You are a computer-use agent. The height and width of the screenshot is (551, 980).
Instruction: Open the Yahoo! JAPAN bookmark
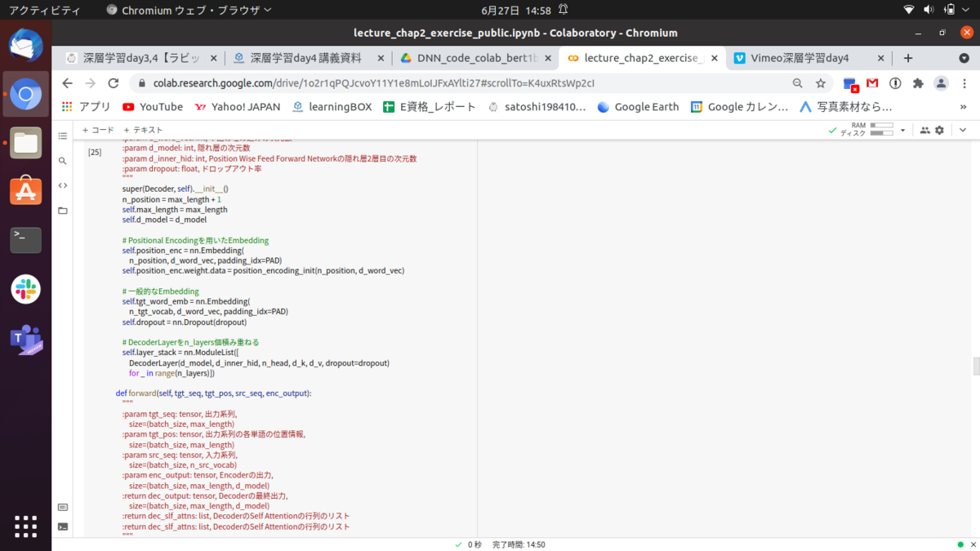(x=237, y=107)
